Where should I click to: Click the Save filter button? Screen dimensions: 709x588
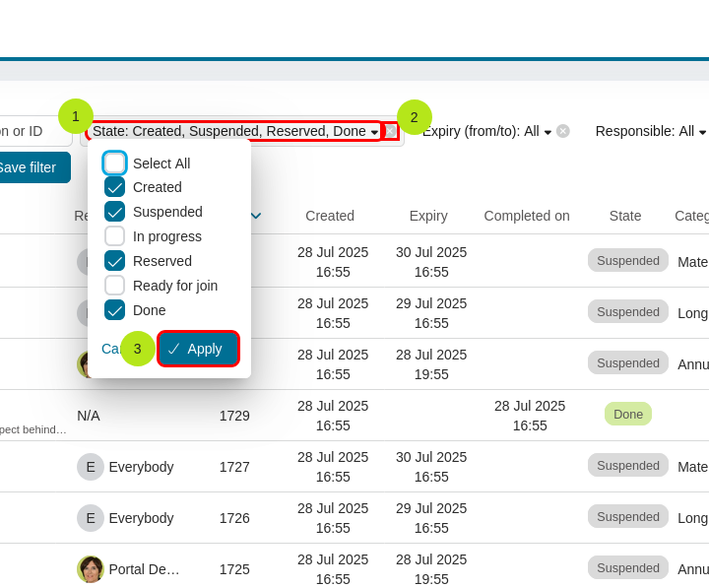click(x=30, y=167)
